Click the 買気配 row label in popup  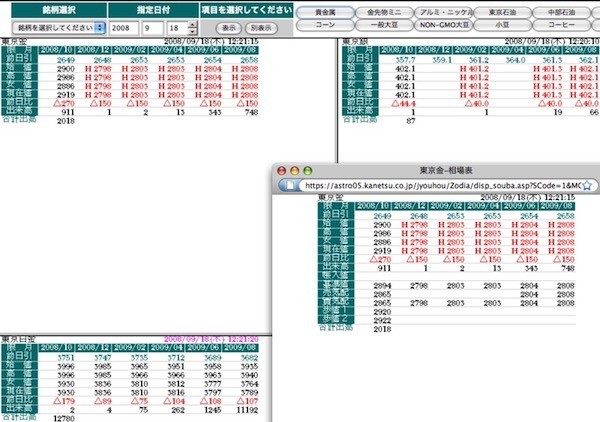pyautogui.click(x=336, y=302)
